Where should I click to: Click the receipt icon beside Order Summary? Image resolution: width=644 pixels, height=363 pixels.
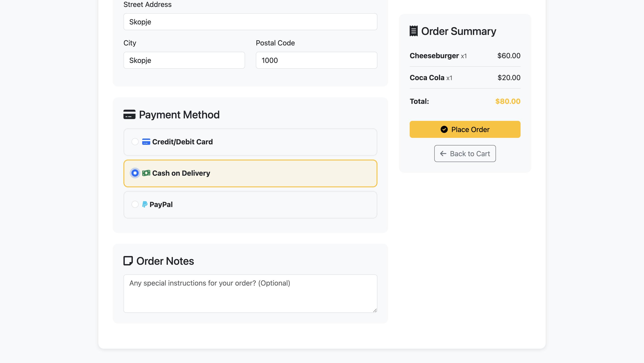[x=413, y=31]
